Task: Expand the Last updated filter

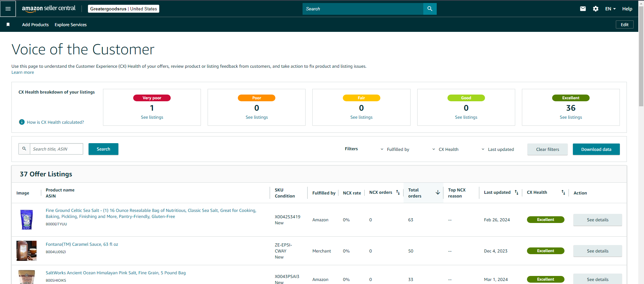Action: [x=498, y=150]
